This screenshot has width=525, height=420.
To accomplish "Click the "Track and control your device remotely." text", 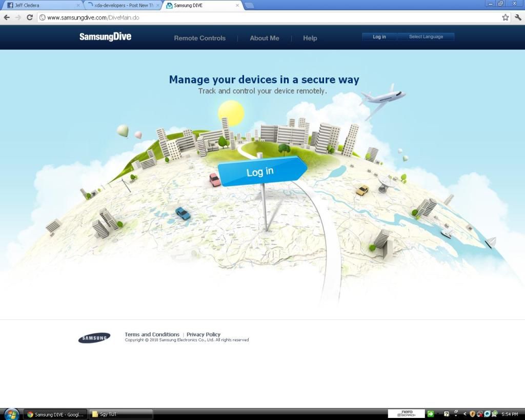I will pos(262,91).
